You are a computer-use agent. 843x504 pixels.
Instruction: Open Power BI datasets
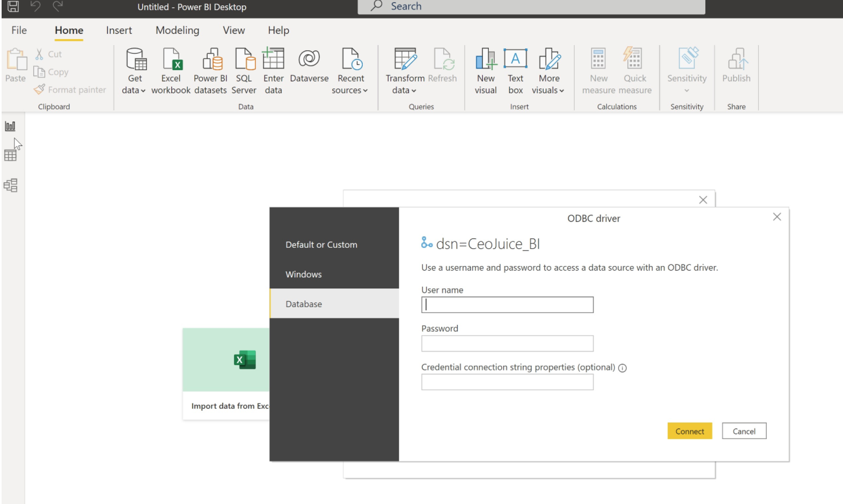click(x=210, y=71)
